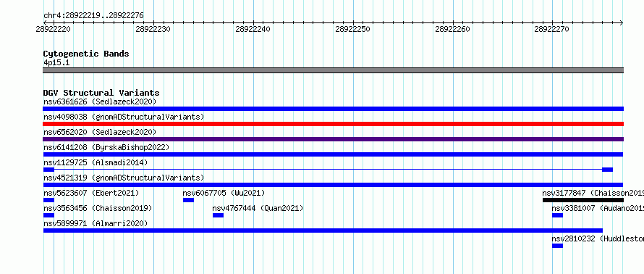Open the nsv6562020 (Sedlazeck2020) variant label
This screenshot has width=644, height=274.
pos(100,132)
